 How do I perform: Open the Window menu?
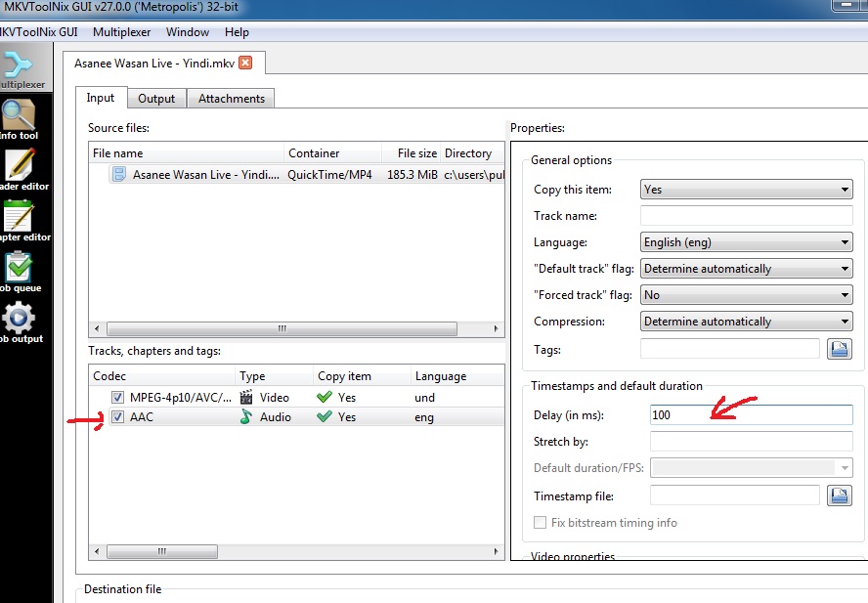pyautogui.click(x=188, y=32)
